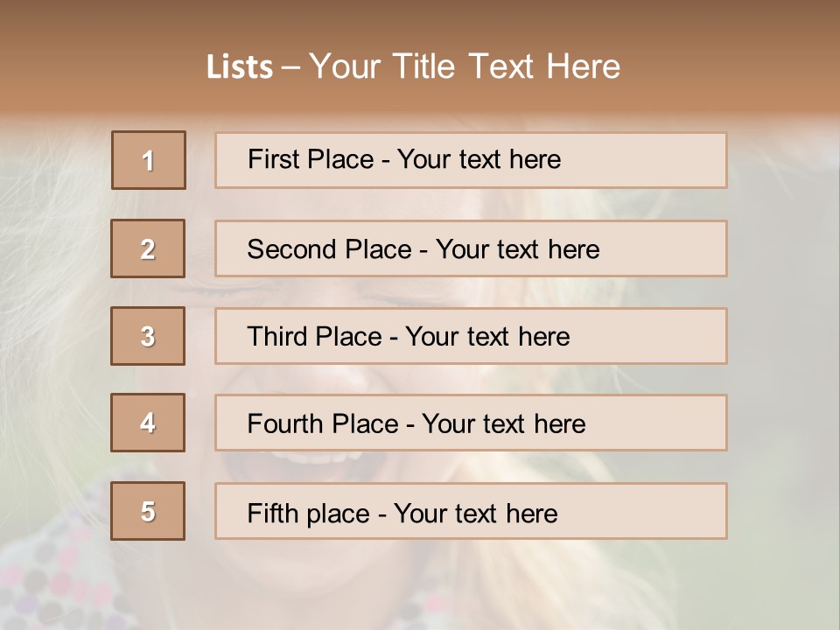Image resolution: width=840 pixels, height=630 pixels.
Task: Select the Second Place text bar
Action: [x=471, y=248]
